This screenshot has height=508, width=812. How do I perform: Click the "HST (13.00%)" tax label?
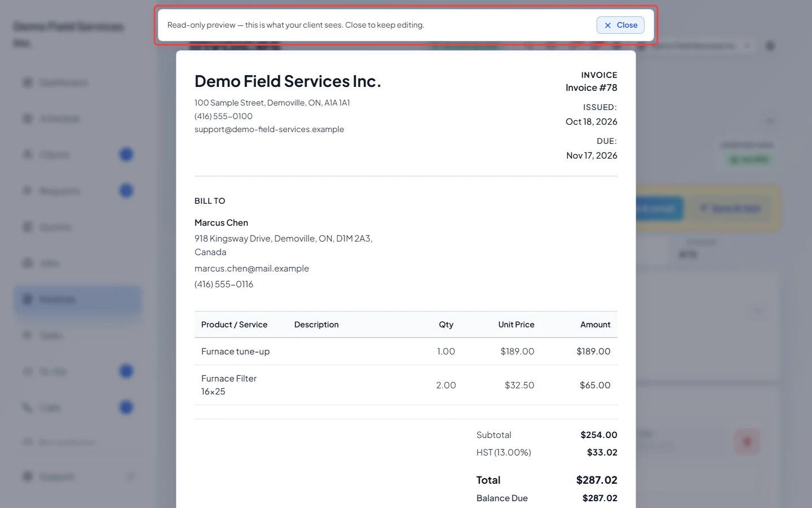[x=504, y=452]
